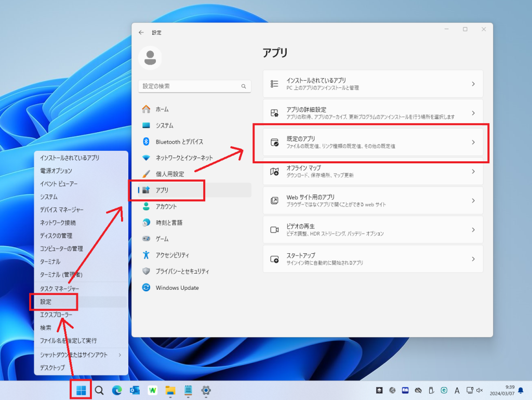532x400 pixels.
Task: Click chevron on アプリの詳細設定 row
Action: 473,113
